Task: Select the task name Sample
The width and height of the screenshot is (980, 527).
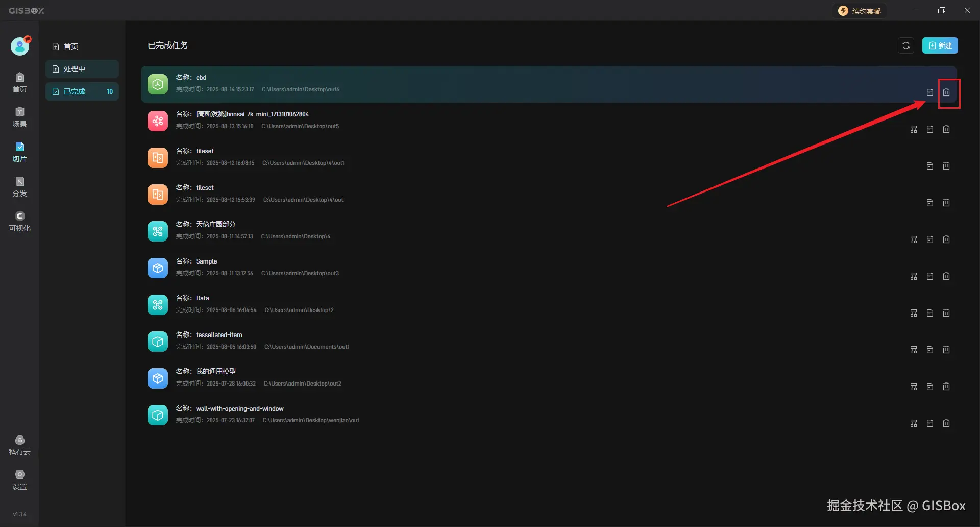Action: click(206, 261)
